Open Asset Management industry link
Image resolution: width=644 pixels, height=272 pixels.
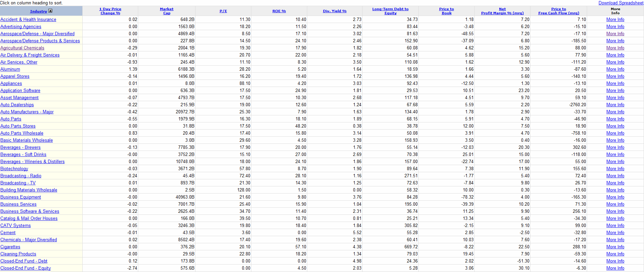(x=20, y=98)
